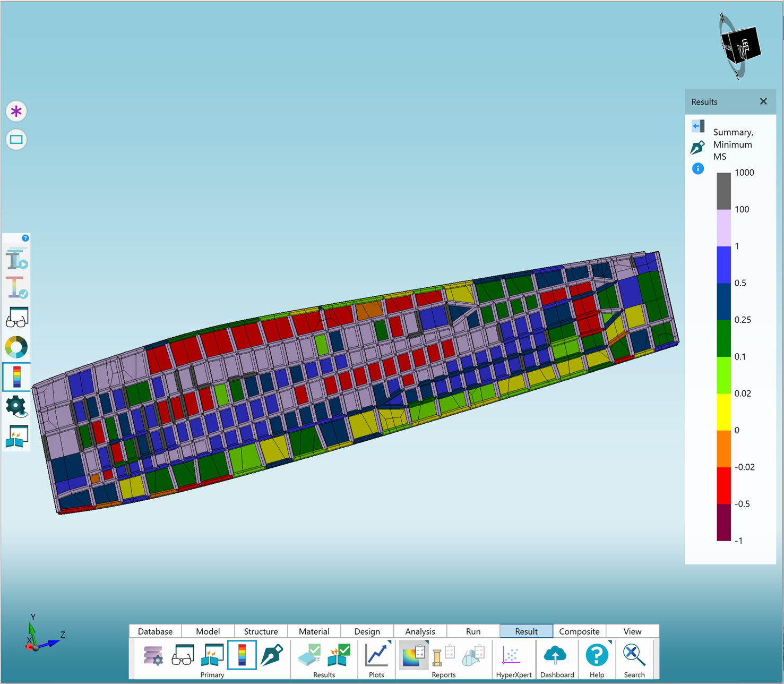
Task: Open the Dashboard cloud upload icon
Action: [556, 655]
